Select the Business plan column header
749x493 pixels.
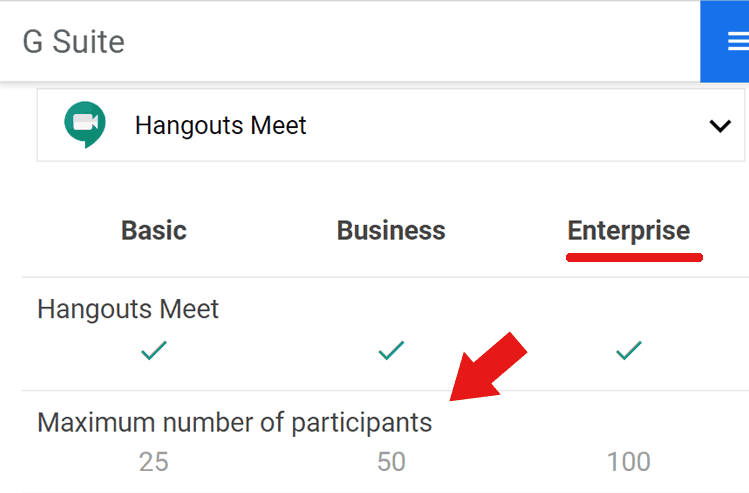tap(391, 230)
